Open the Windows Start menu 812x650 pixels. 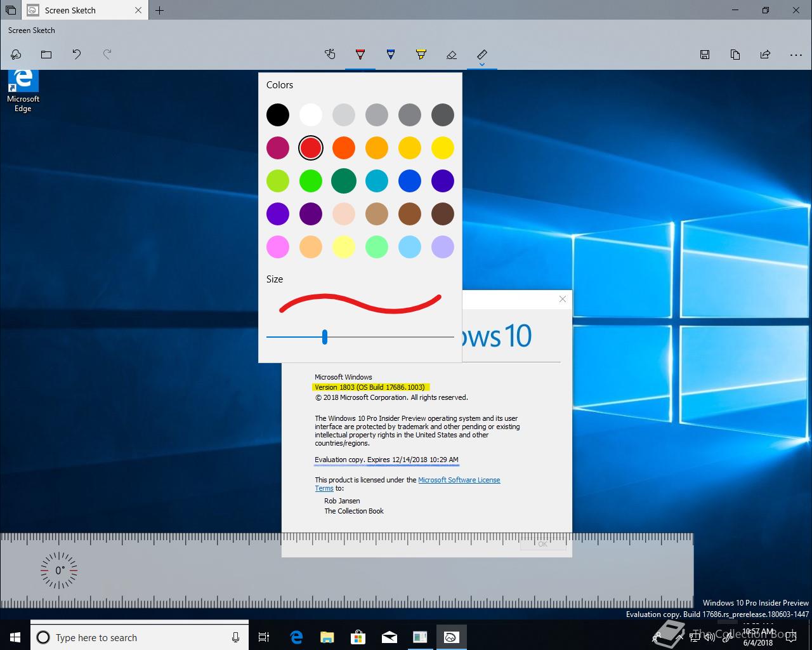coord(15,637)
